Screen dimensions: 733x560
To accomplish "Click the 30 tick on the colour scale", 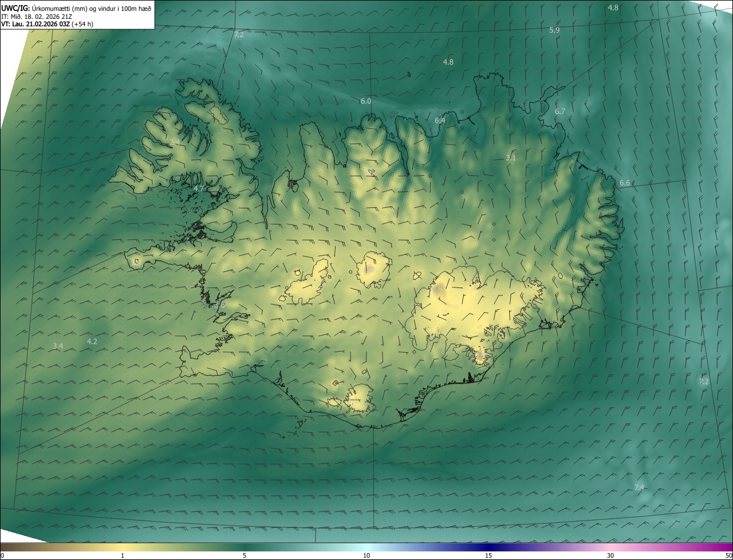I will 610,555.
